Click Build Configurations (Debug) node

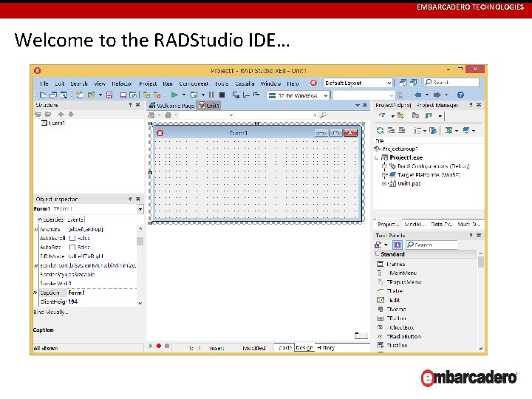(433, 166)
